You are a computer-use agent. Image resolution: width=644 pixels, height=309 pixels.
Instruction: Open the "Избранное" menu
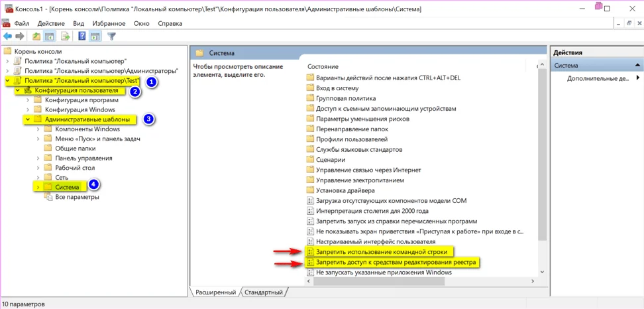click(x=109, y=23)
